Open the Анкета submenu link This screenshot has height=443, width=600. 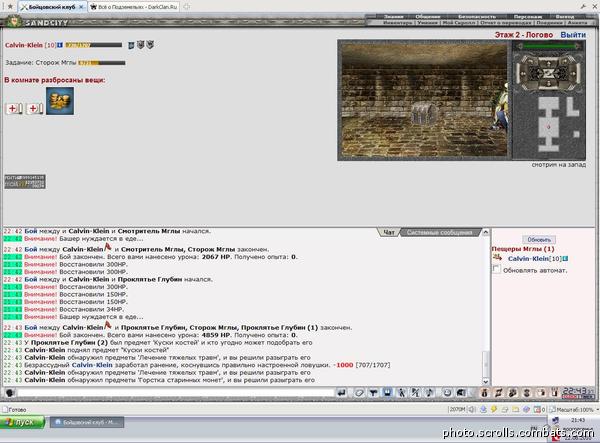click(x=577, y=23)
